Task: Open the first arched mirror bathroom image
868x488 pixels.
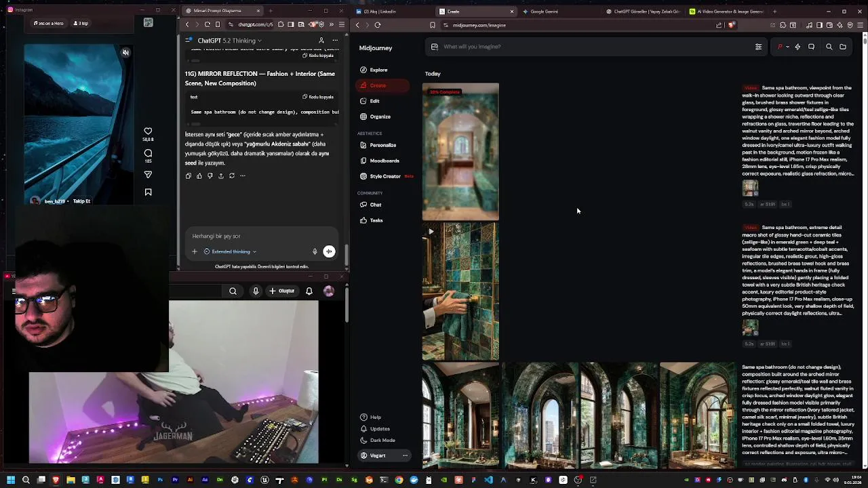Action: pyautogui.click(x=460, y=415)
